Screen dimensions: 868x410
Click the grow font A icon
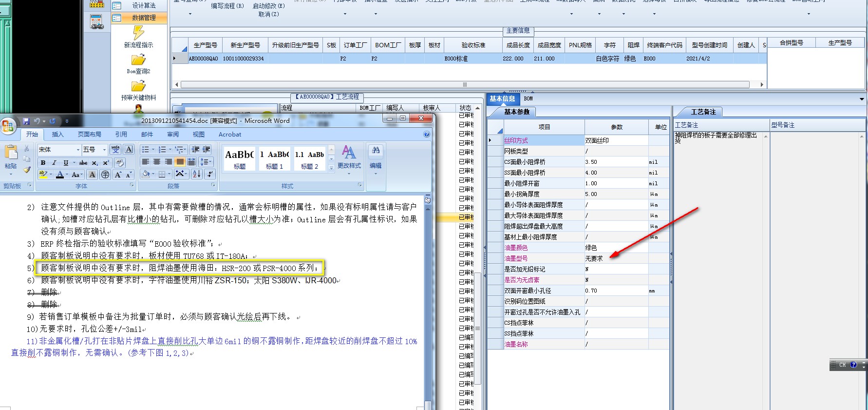[x=118, y=175]
